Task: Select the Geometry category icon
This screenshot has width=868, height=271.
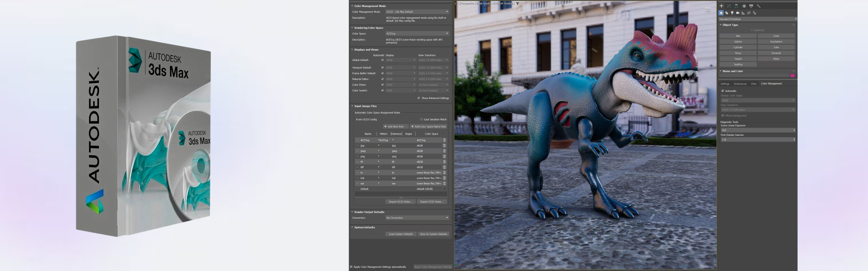Action: (721, 13)
